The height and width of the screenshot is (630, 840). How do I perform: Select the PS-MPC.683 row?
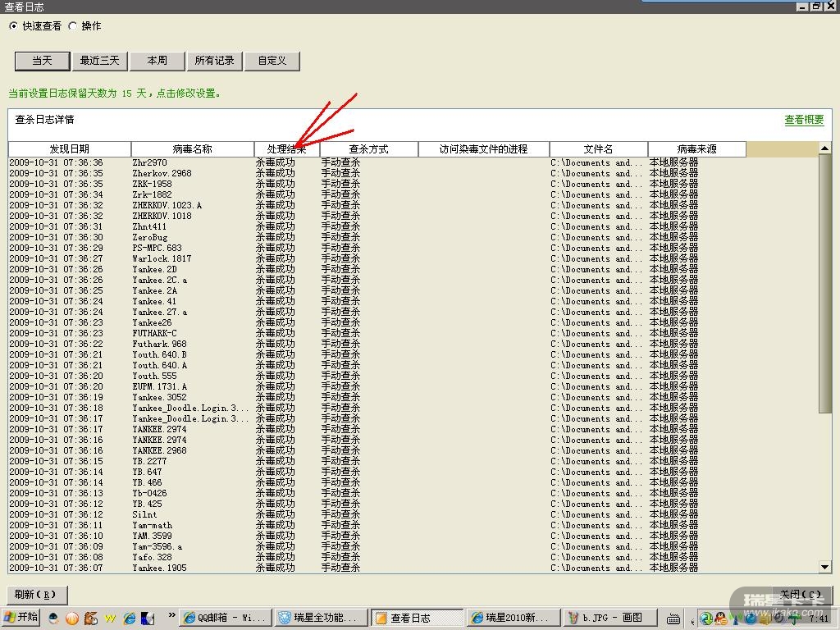(x=377, y=248)
